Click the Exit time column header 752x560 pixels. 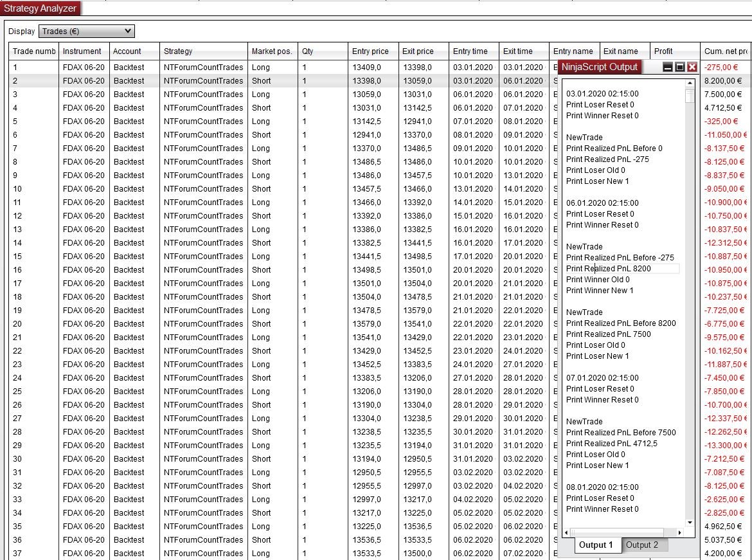click(x=524, y=51)
